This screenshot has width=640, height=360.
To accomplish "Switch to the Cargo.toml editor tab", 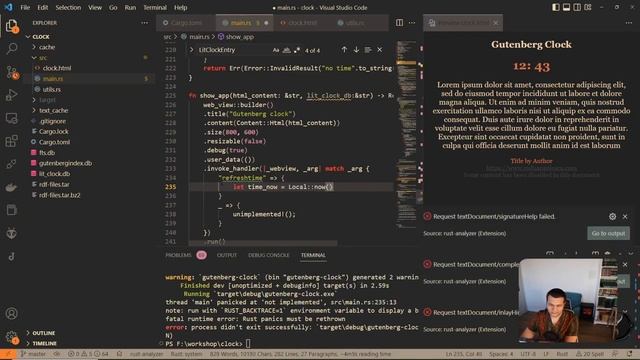I will click(x=186, y=23).
